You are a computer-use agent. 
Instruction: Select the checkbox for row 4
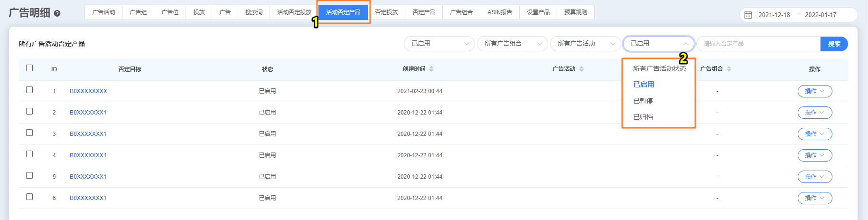[29, 154]
